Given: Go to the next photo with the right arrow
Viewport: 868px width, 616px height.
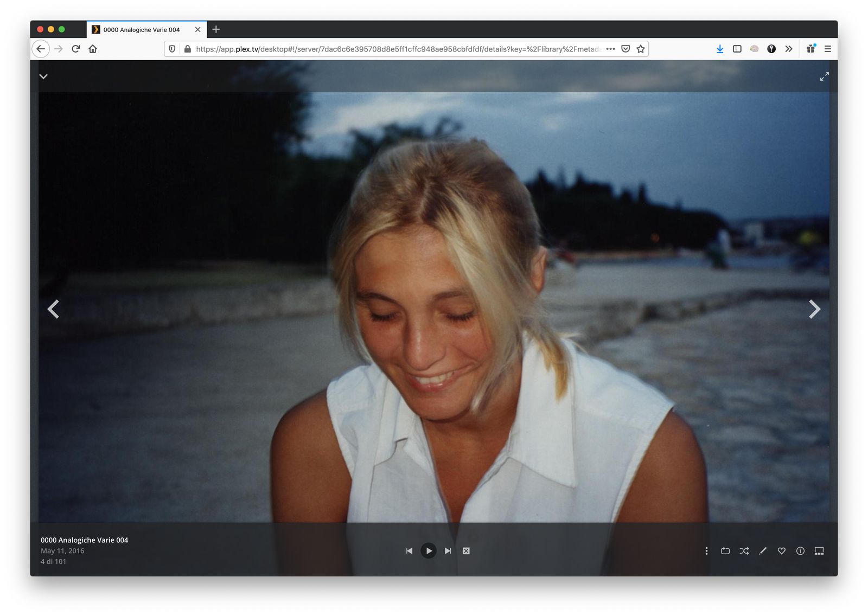Looking at the screenshot, I should click(814, 309).
